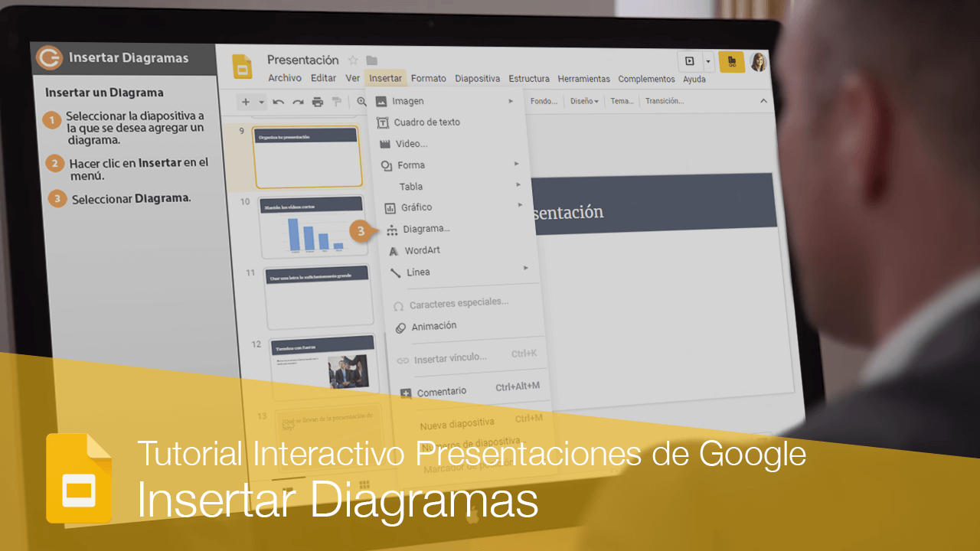The width and height of the screenshot is (980, 551).
Task: Expand the Forma submenu arrow
Action: (517, 164)
